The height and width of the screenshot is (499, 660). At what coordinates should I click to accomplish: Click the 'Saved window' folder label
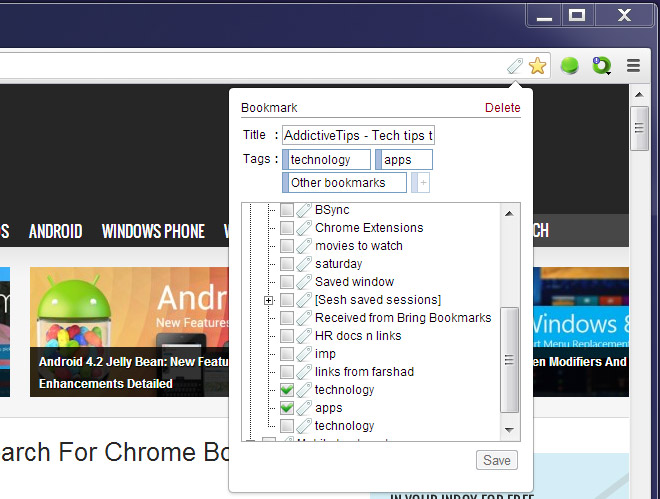point(354,281)
